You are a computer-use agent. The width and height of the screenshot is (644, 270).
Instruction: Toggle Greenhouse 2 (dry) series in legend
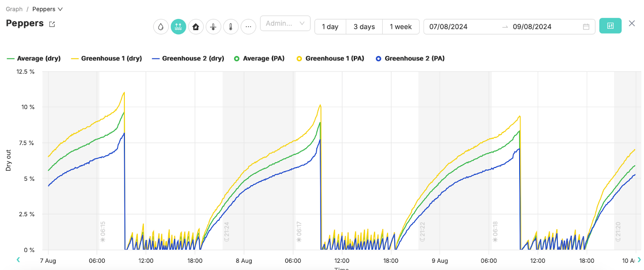(188, 58)
